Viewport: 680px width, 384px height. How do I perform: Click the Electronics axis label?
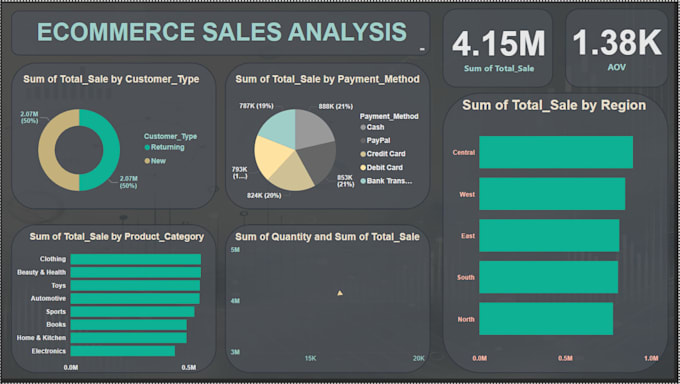[x=49, y=351]
